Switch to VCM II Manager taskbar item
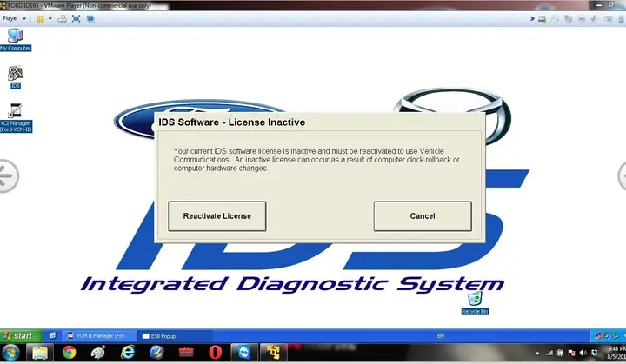 100,336
